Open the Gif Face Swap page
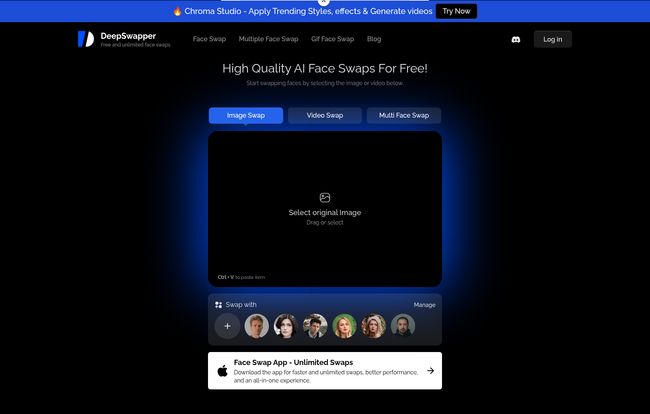The width and height of the screenshot is (650, 414). (x=332, y=39)
